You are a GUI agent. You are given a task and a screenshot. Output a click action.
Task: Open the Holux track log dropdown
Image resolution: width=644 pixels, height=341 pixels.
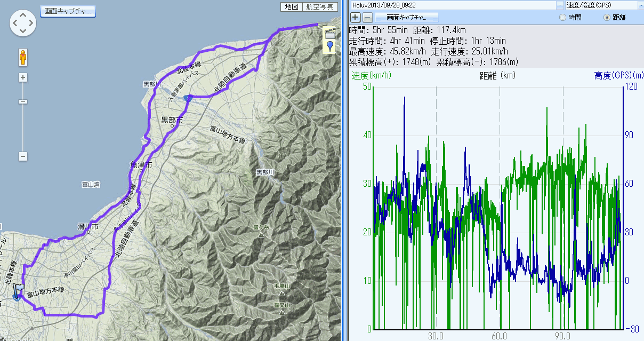(559, 5)
